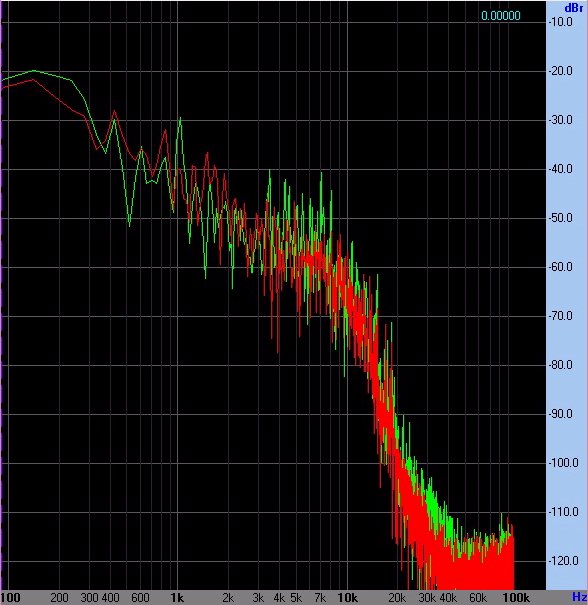Click the 20k frequency axis label
This screenshot has width=588, height=605.
click(x=397, y=598)
